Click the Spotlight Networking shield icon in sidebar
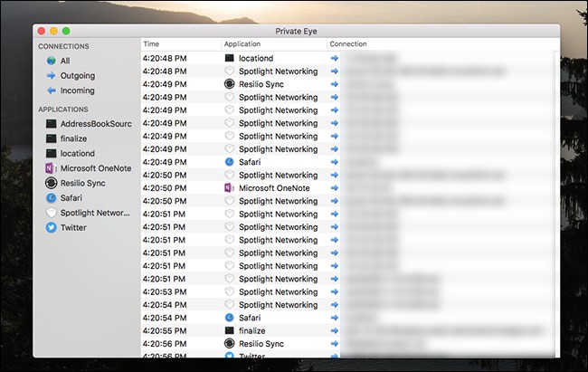This screenshot has height=372, width=588. [51, 213]
